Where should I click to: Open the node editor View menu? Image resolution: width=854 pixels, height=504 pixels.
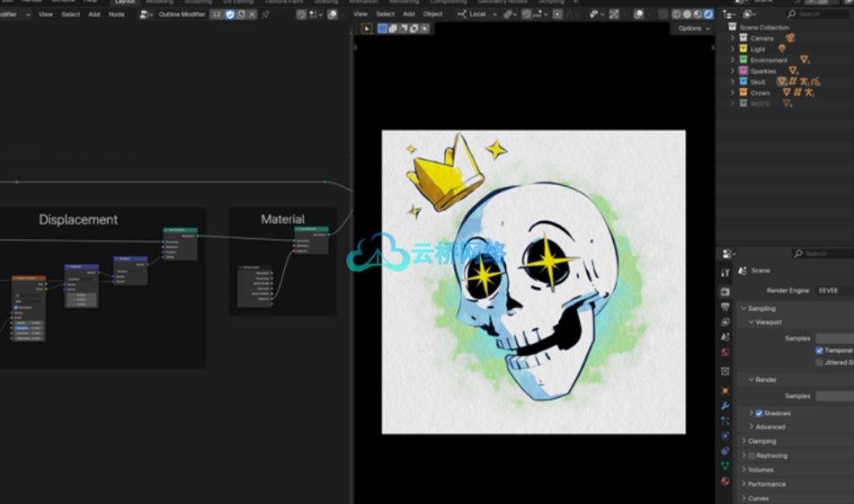coord(46,14)
